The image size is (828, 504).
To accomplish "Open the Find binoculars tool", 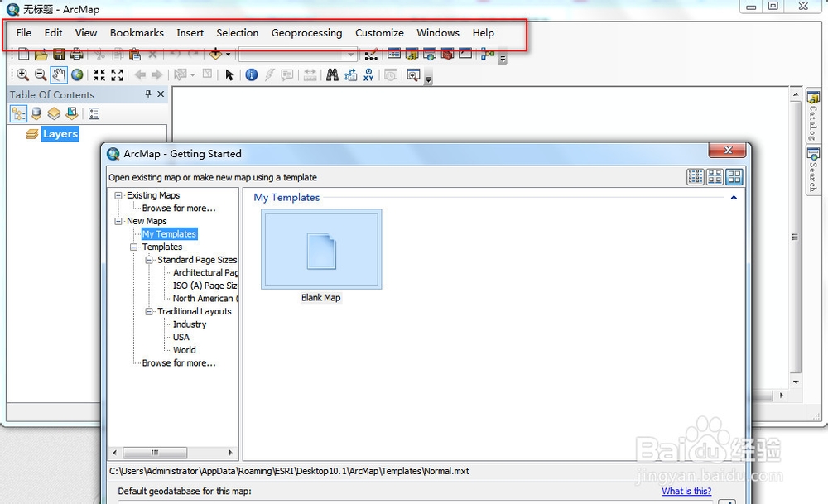I will click(332, 75).
